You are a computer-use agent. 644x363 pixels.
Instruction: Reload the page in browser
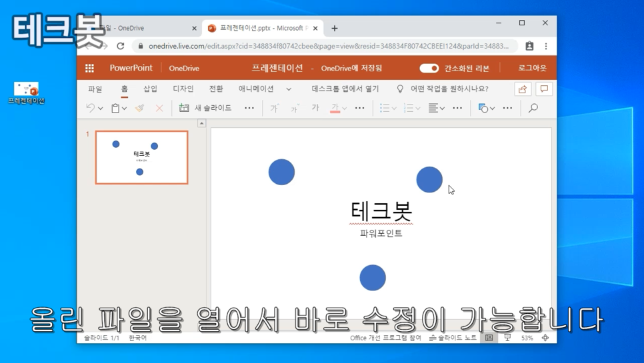point(121,46)
